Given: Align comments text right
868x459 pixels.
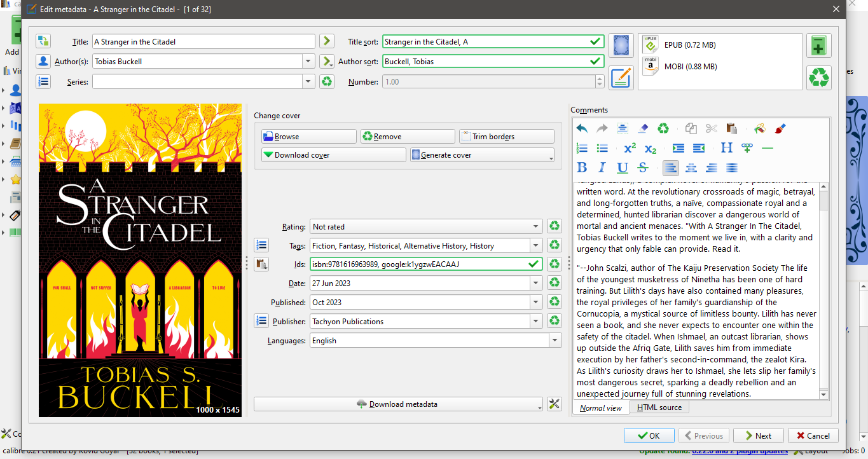Looking at the screenshot, I should click(712, 168).
